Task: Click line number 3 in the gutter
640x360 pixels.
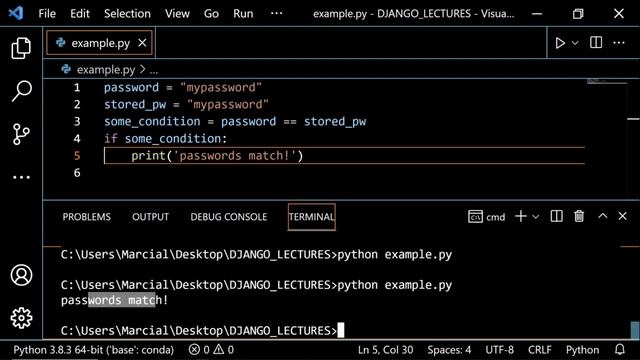Action: click(77, 122)
